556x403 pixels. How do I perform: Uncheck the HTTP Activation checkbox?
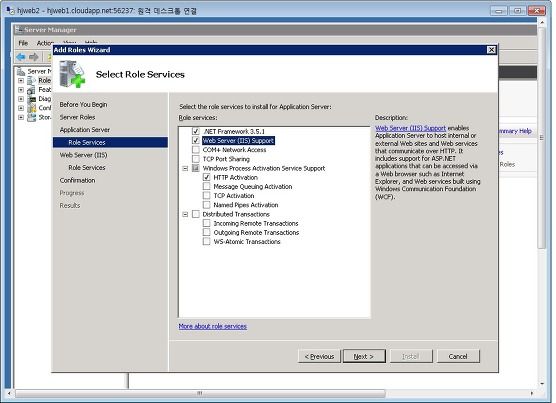(x=207, y=177)
